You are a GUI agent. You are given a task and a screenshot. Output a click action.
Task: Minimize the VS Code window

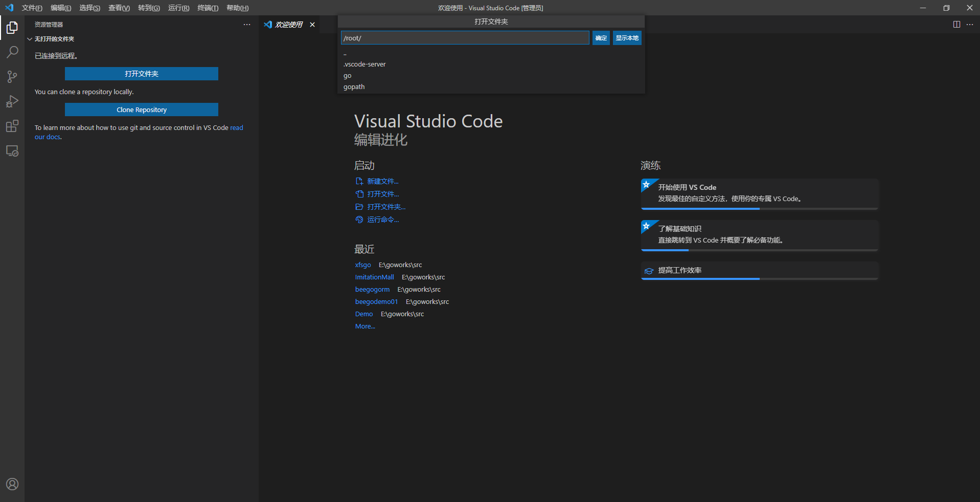pos(923,8)
